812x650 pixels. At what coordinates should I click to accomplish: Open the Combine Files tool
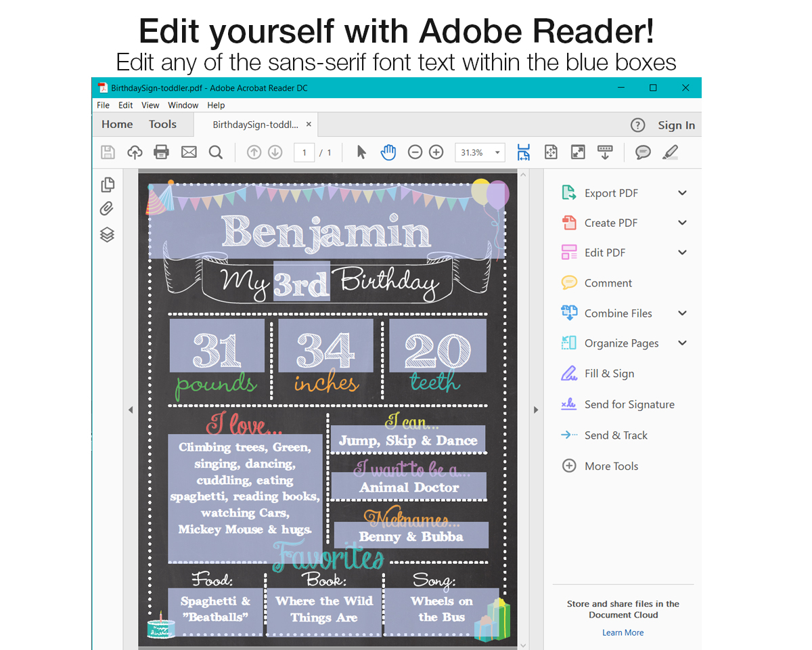click(x=607, y=313)
